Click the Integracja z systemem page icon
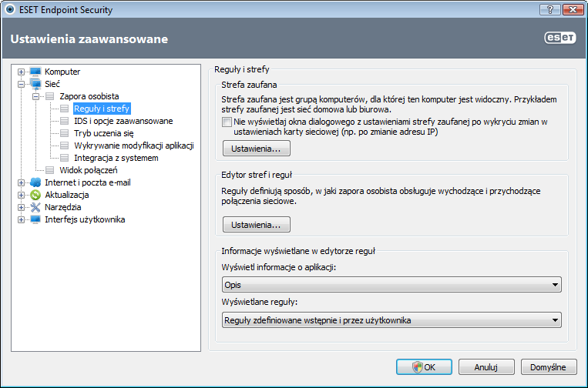Image resolution: width=588 pixels, height=388 pixels. (x=65, y=158)
